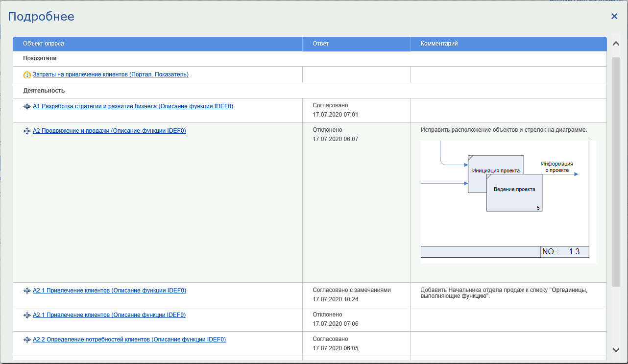Follow the A2 Продвижение и продажи link
Viewport: 628px width, 364px height.
coord(109,131)
